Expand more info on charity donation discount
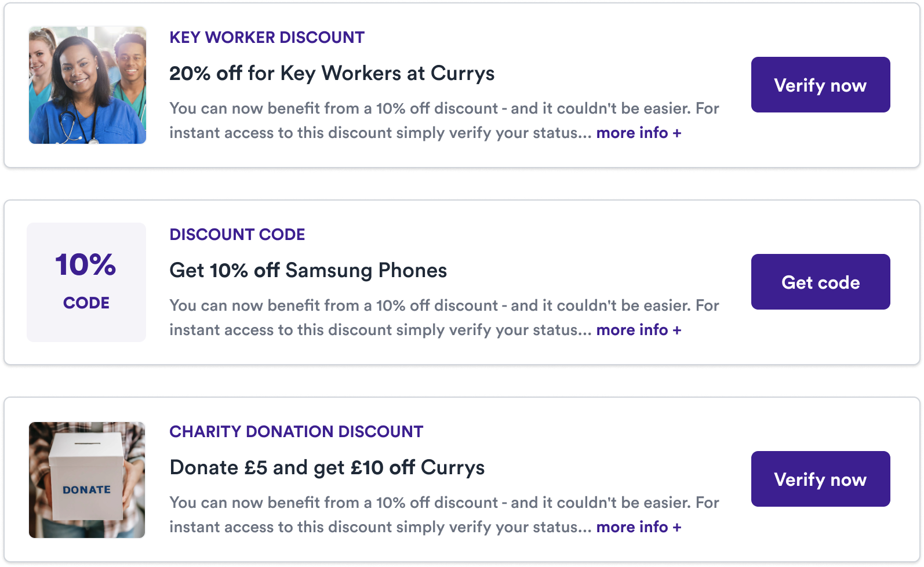The image size is (924, 567). pyautogui.click(x=639, y=527)
